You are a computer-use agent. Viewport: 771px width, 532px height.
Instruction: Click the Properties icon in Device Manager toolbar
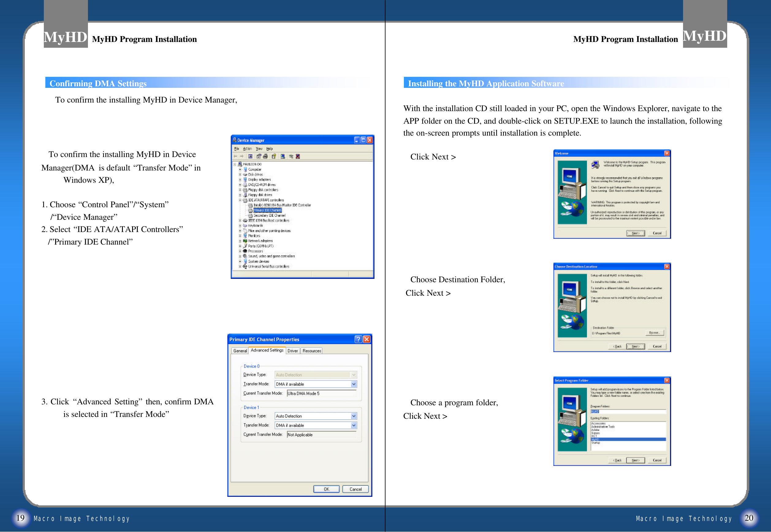coord(259,156)
